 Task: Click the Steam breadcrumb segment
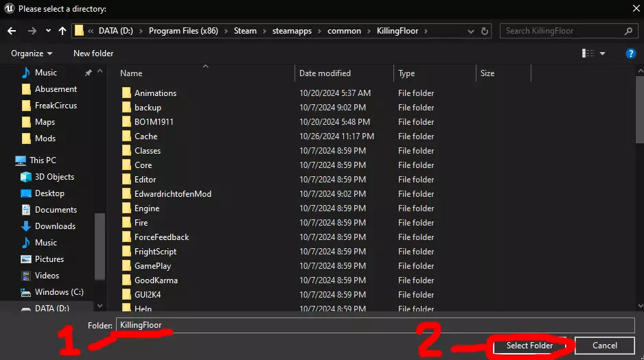[245, 31]
